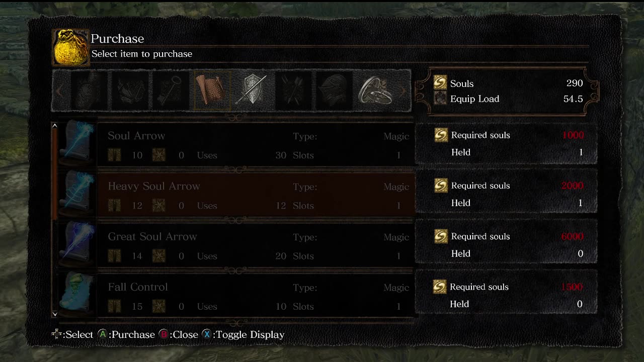The width and height of the screenshot is (644, 362).
Task: Click the A Purchase button prompt
Action: [x=126, y=334]
